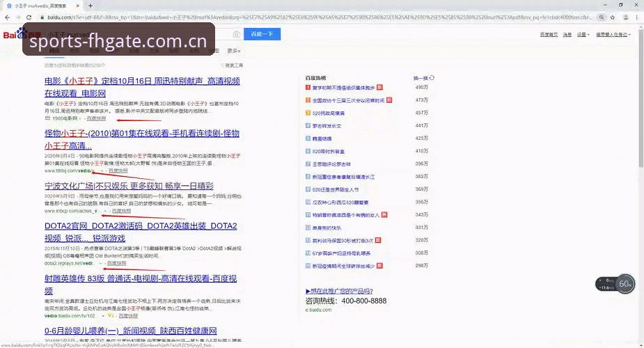Screen dimensions: 644x348
Task: Open the 宁波文化广场 result link
Action: point(129,186)
